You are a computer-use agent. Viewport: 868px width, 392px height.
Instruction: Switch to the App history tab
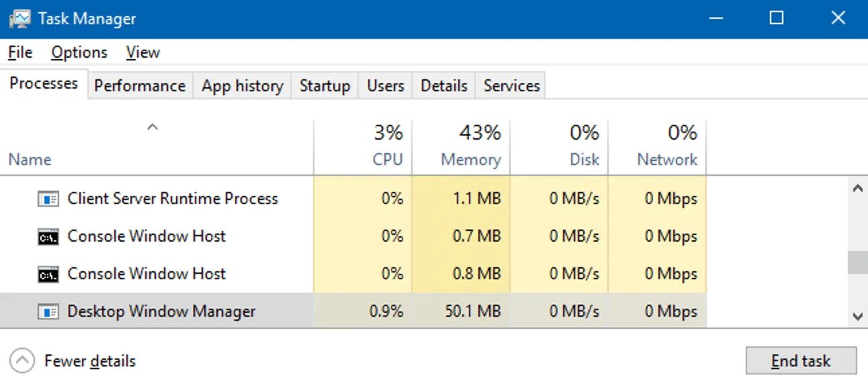point(242,86)
